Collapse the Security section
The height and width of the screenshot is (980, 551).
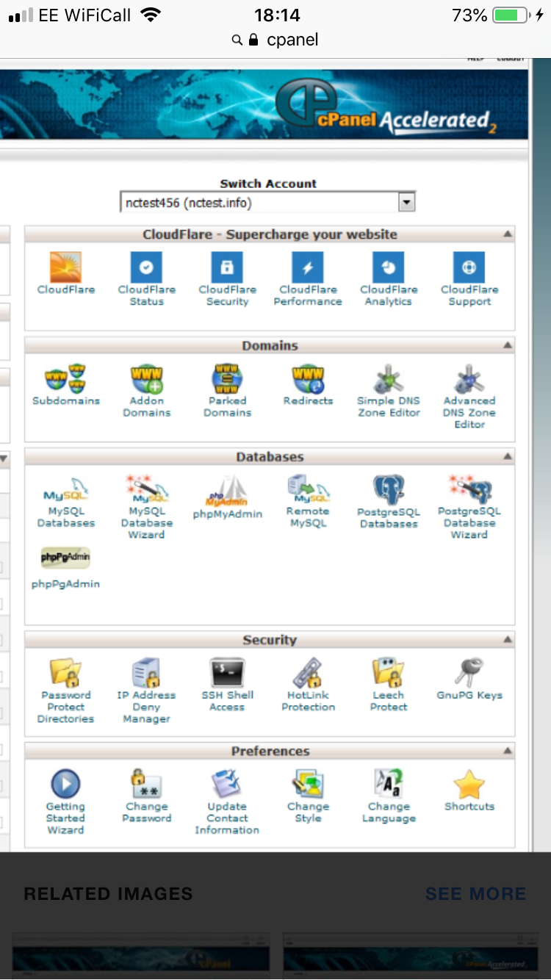[507, 640]
